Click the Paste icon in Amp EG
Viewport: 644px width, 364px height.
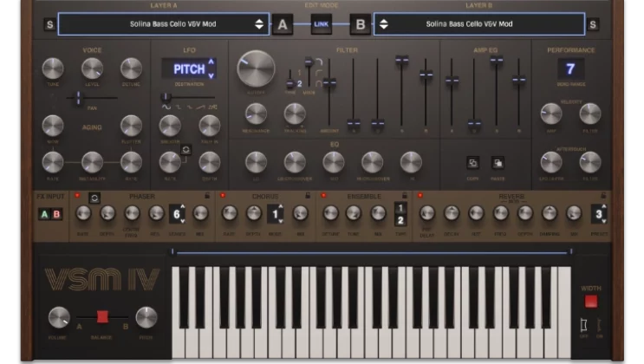tap(498, 162)
